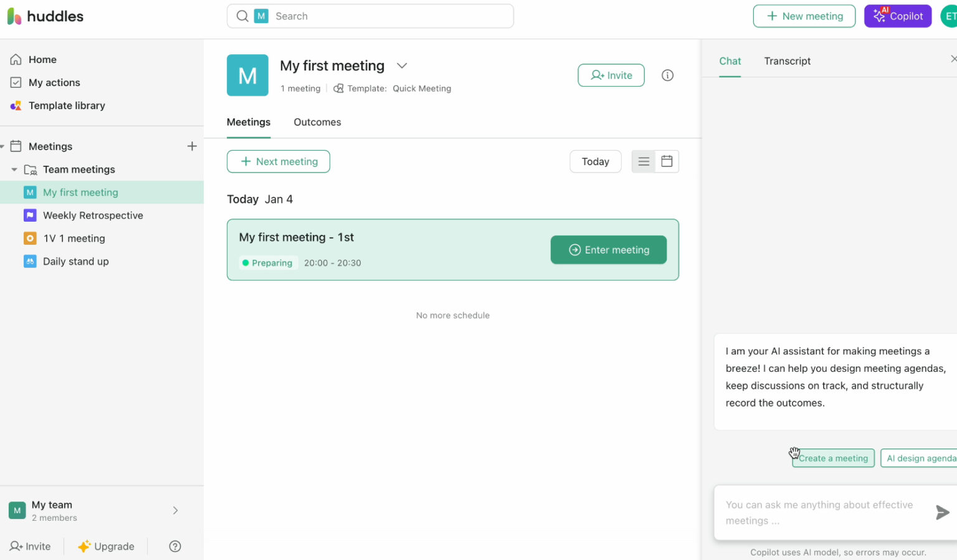Open the My first meeting title dropdown

(x=401, y=65)
